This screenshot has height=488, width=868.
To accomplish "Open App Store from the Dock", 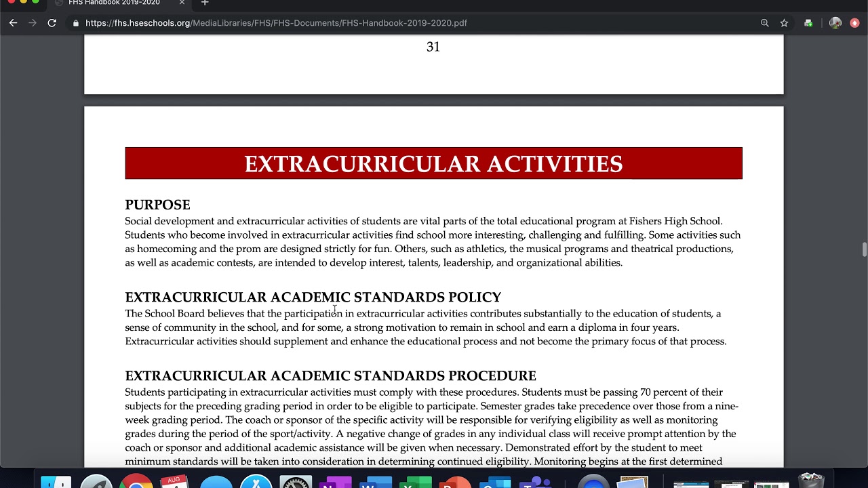I will point(256,483).
